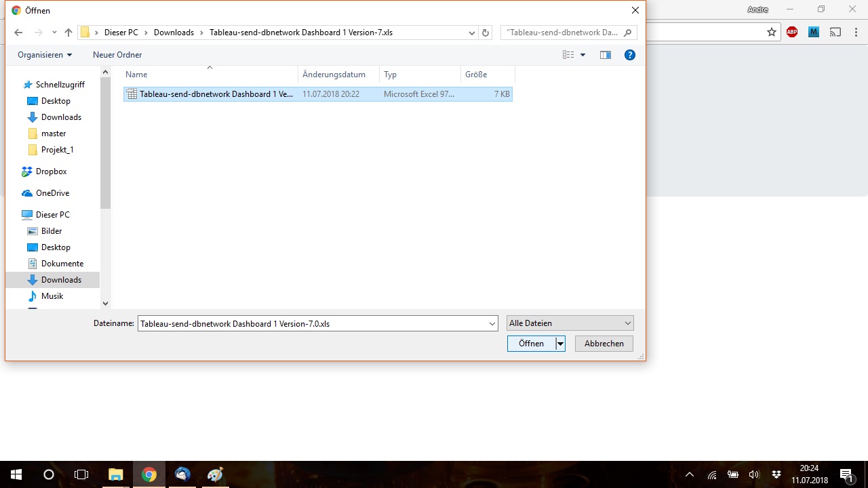Open the view options dropdown arrow
The height and width of the screenshot is (488, 868).
(583, 55)
